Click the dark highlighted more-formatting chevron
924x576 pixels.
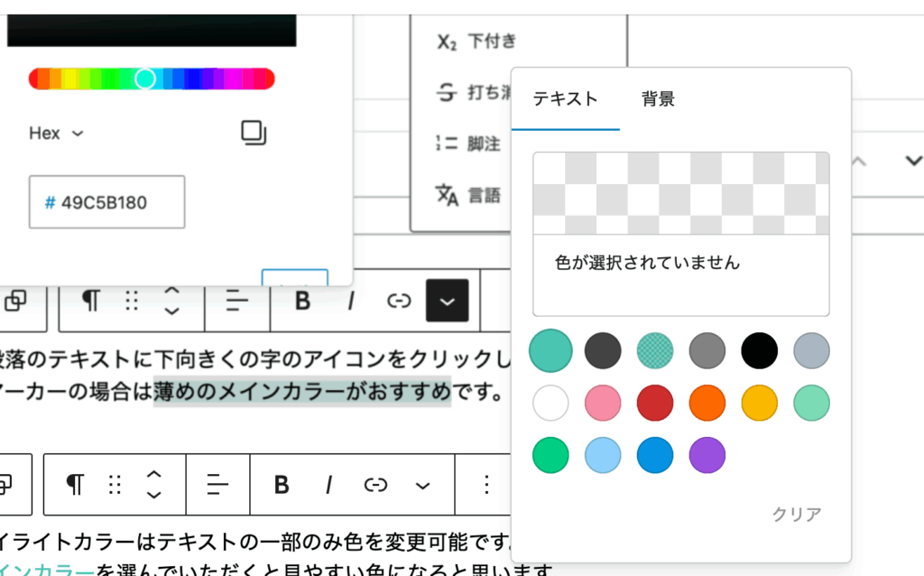coord(447,301)
